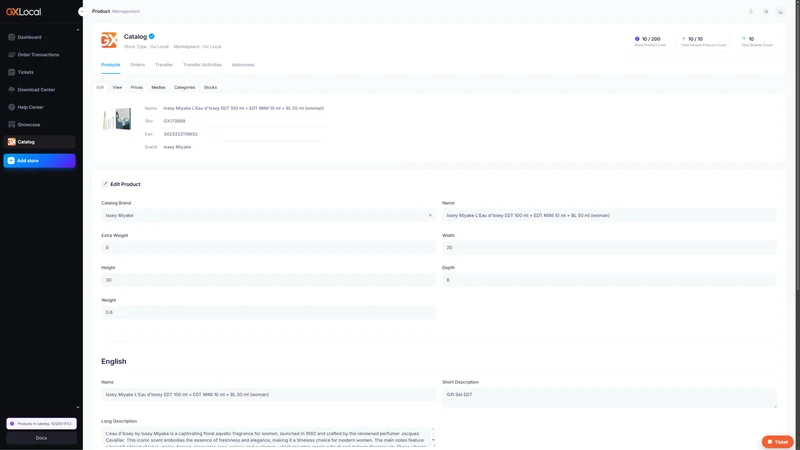This screenshot has height=450, width=800.
Task: Toggle the light theme sun icon
Action: (766, 11)
